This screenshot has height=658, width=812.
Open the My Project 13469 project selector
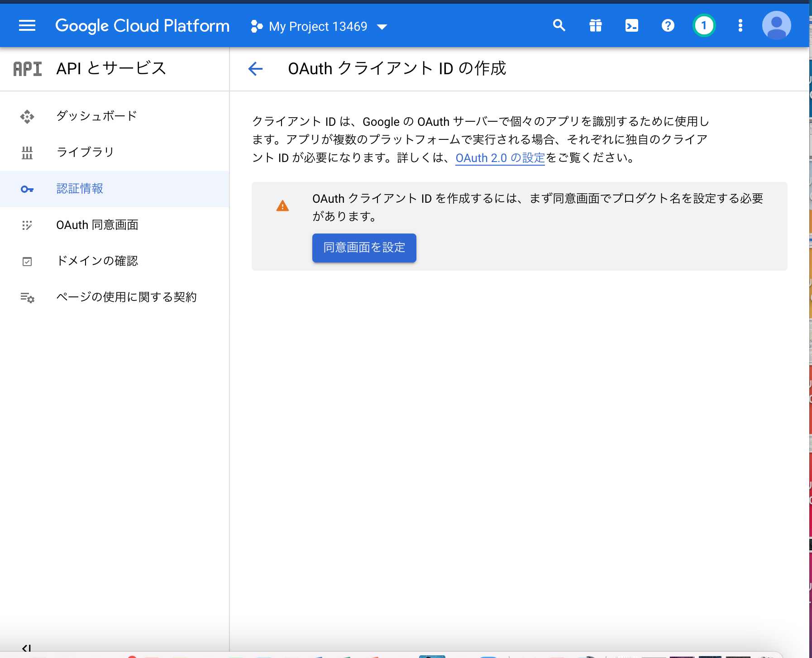(x=318, y=26)
